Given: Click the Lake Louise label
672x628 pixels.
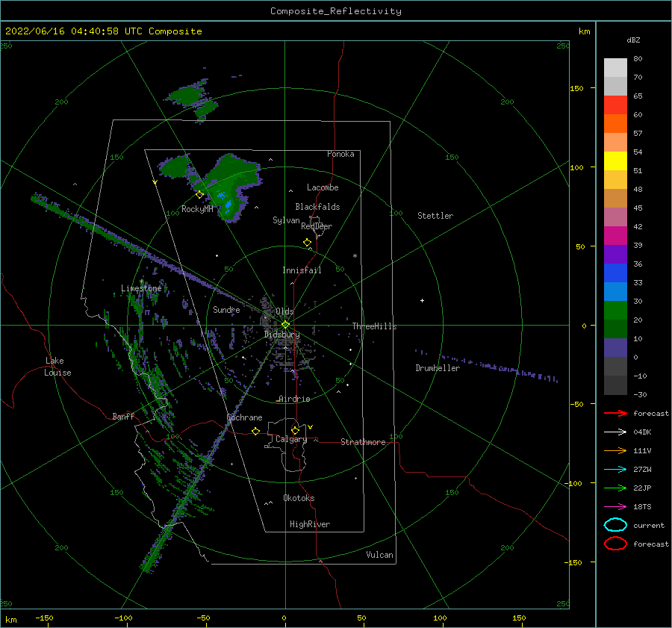Looking at the screenshot, I should [x=57, y=367].
